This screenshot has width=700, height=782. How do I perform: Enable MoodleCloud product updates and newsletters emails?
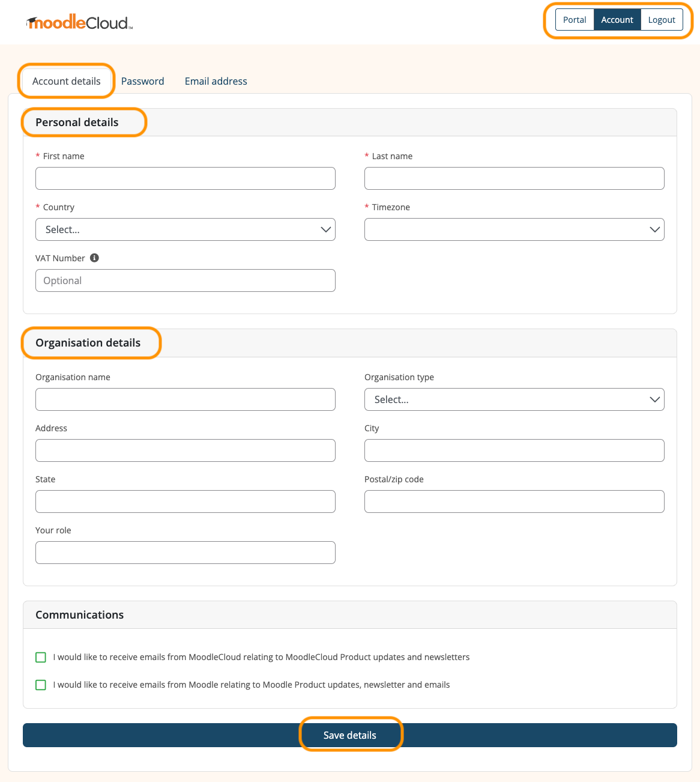pyautogui.click(x=40, y=657)
